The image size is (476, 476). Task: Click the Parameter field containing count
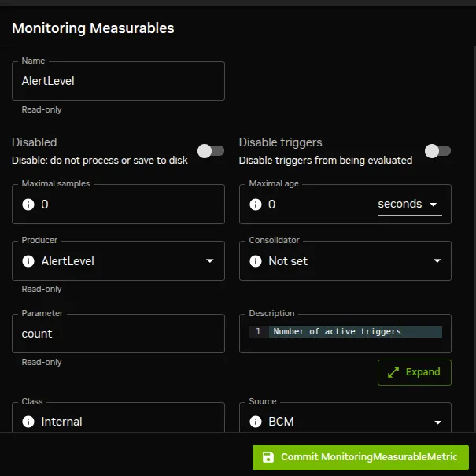[x=118, y=334]
